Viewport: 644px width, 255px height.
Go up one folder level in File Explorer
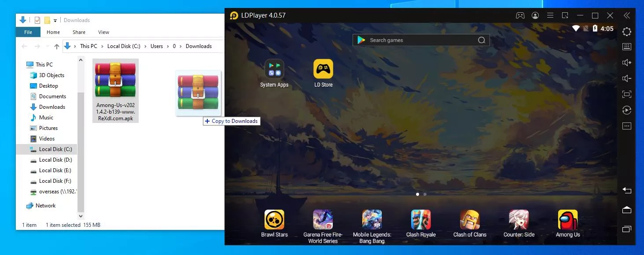pos(57,46)
